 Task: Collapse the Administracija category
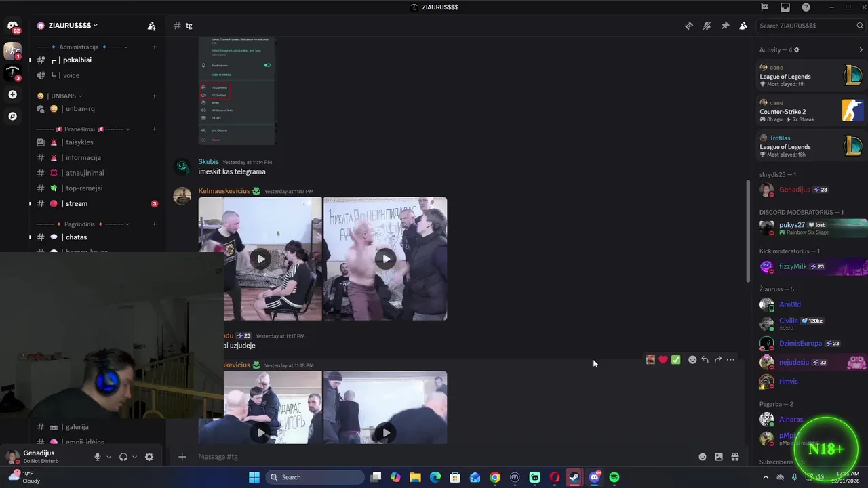[x=82, y=47]
